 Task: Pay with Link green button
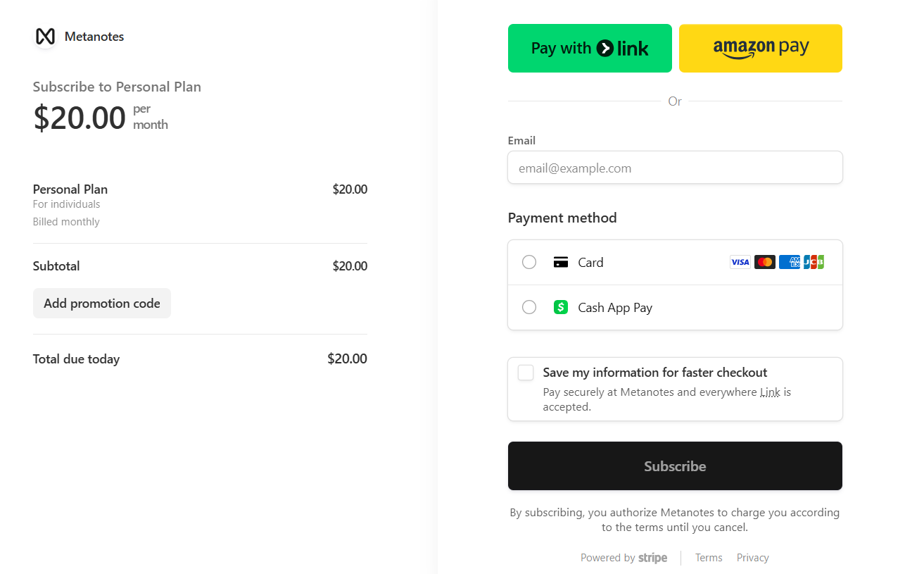click(x=590, y=49)
